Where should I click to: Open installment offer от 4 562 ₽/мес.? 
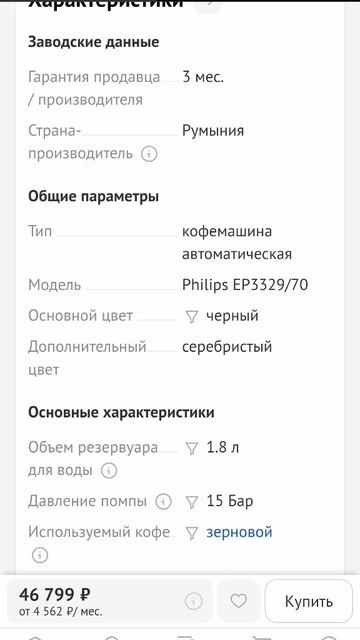60,612
